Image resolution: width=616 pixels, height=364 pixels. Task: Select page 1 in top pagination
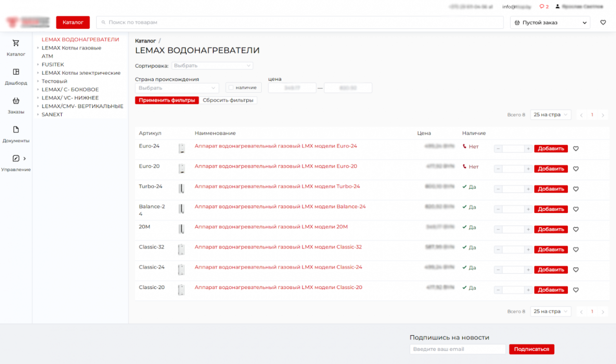592,115
